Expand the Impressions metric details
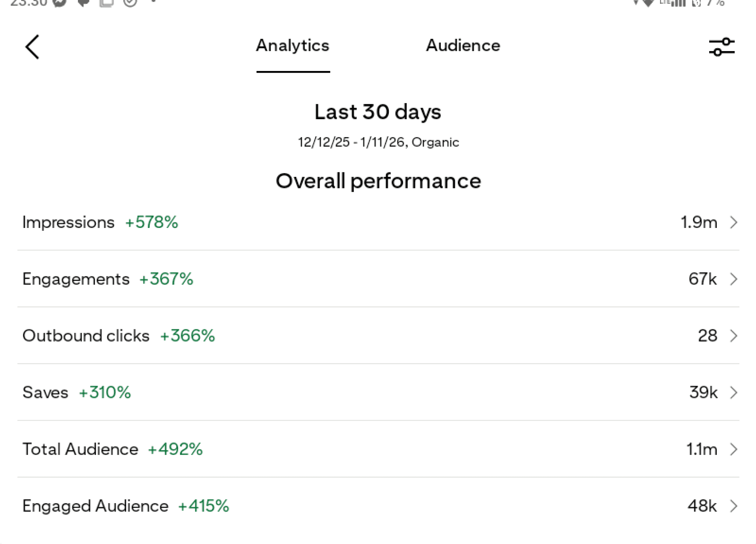Viewport: 756px width, 544px height. (x=734, y=222)
